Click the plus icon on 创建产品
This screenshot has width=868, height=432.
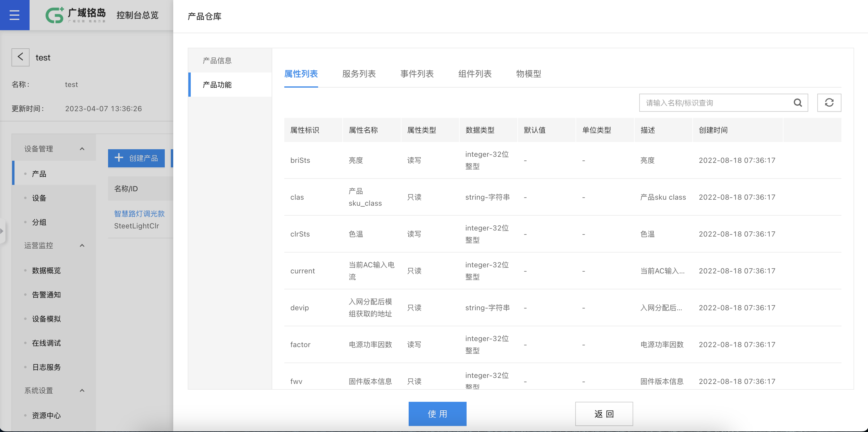pos(119,157)
